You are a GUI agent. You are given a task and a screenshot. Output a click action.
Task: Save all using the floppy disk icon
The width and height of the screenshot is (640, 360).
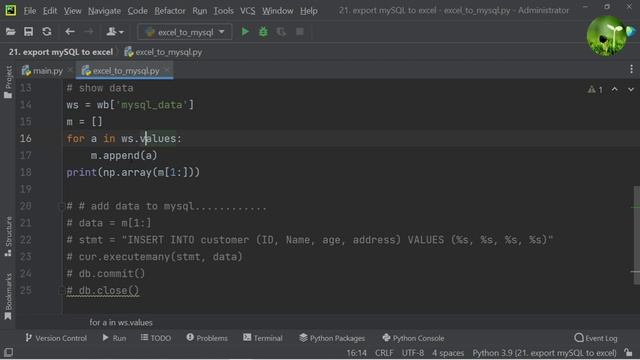click(x=29, y=32)
